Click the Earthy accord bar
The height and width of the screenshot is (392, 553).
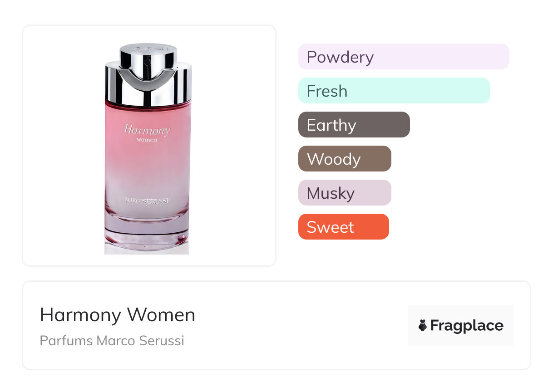[x=354, y=125]
